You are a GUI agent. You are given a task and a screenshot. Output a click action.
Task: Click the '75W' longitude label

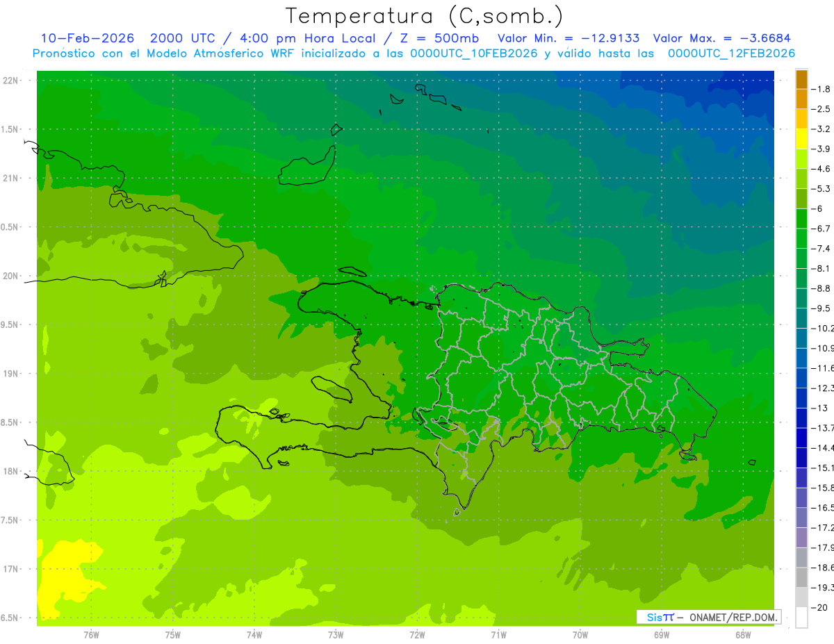coord(173,635)
